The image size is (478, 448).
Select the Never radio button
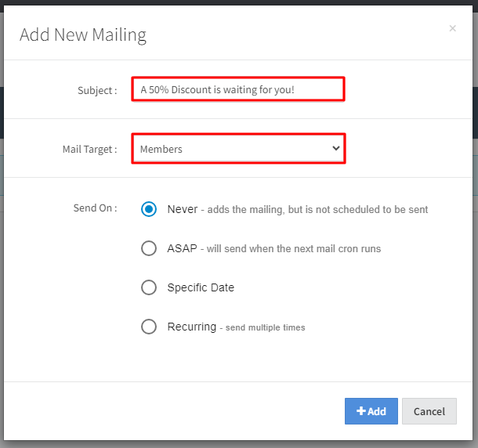149,209
